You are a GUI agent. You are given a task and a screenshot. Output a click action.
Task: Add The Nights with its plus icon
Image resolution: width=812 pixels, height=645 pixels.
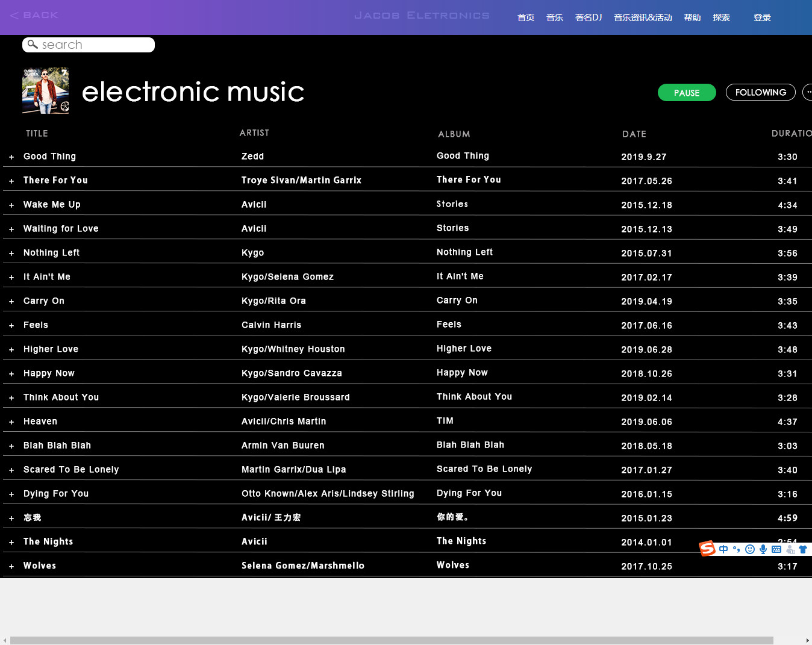pos(11,543)
